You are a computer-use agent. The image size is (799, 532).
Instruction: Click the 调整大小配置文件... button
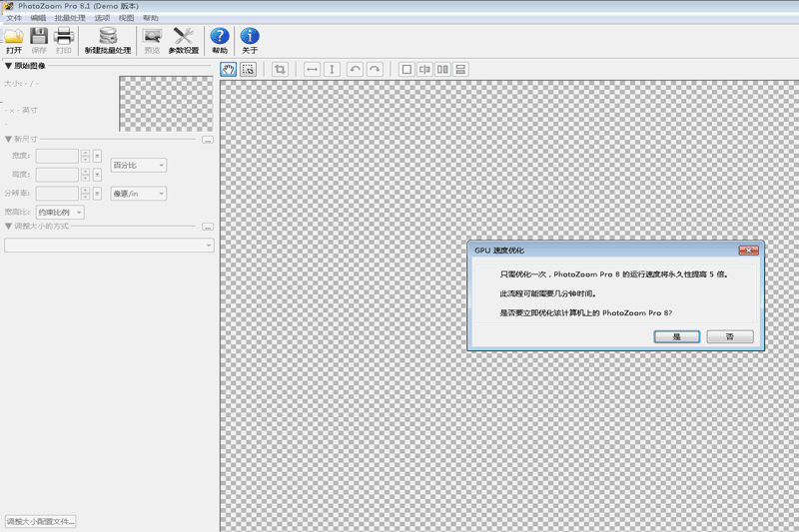tap(41, 521)
